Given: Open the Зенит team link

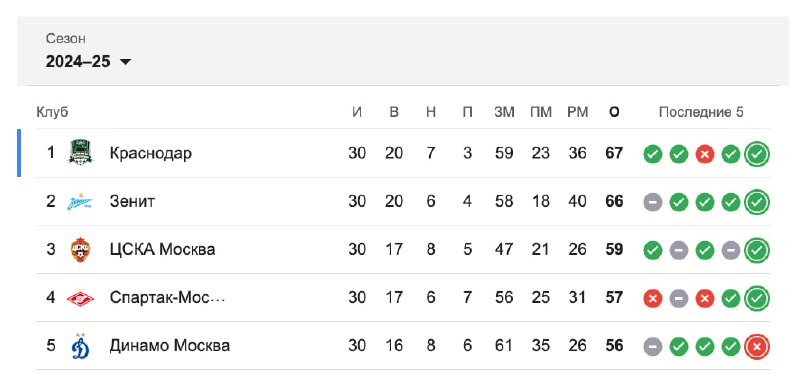Looking at the screenshot, I should coord(132,202).
